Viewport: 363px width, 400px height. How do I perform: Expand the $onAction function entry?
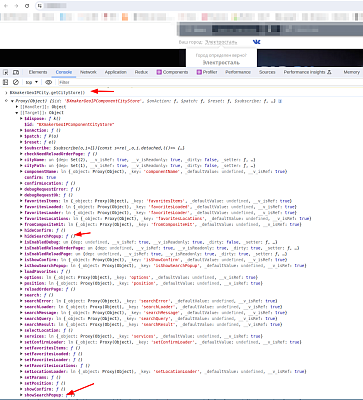point(22,130)
